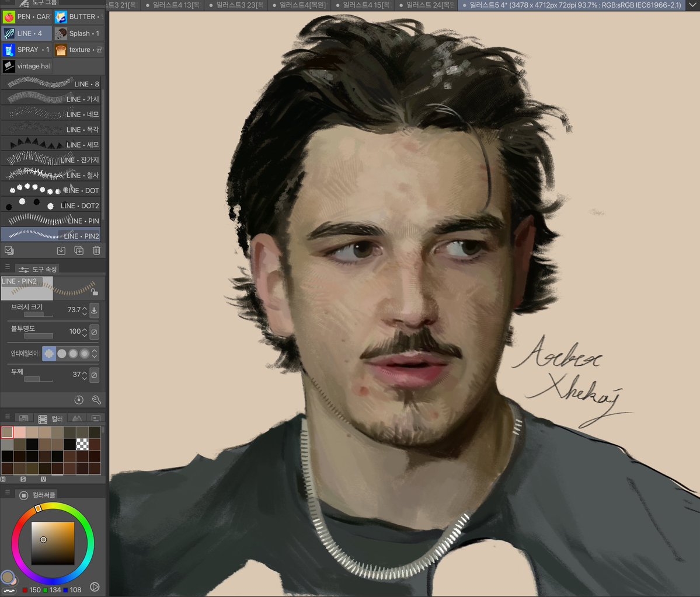Open sub tool detail wrench icon

96,400
